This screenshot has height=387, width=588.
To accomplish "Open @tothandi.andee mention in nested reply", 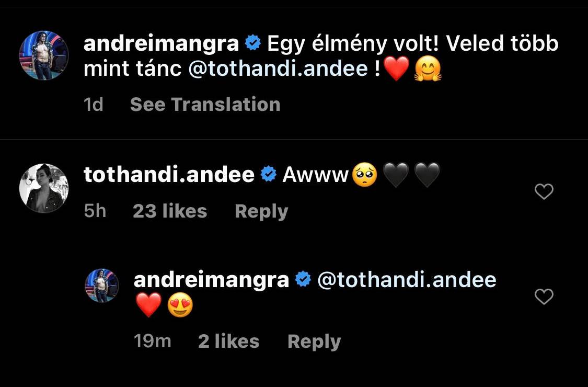I will pyautogui.click(x=407, y=280).
